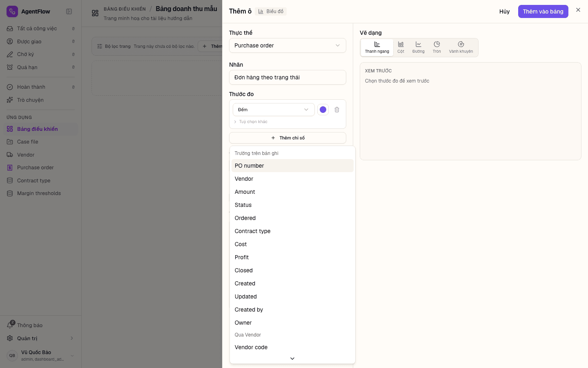Open Được giao sidebar item

point(40,41)
